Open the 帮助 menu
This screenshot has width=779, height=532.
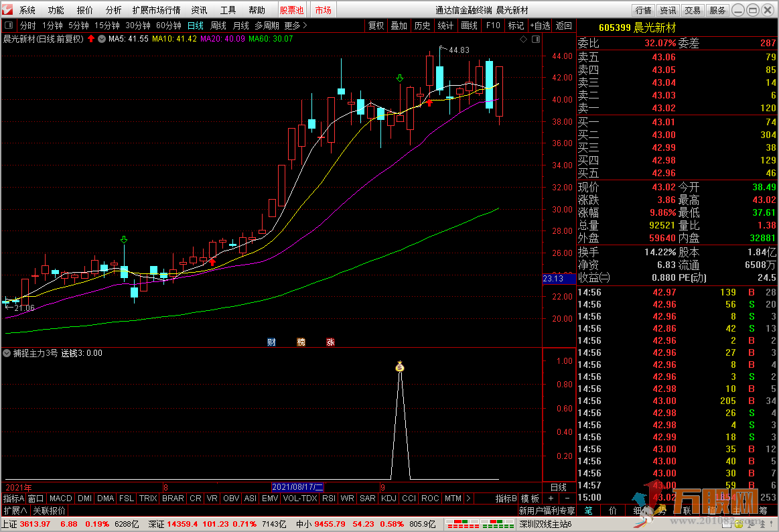coord(257,10)
